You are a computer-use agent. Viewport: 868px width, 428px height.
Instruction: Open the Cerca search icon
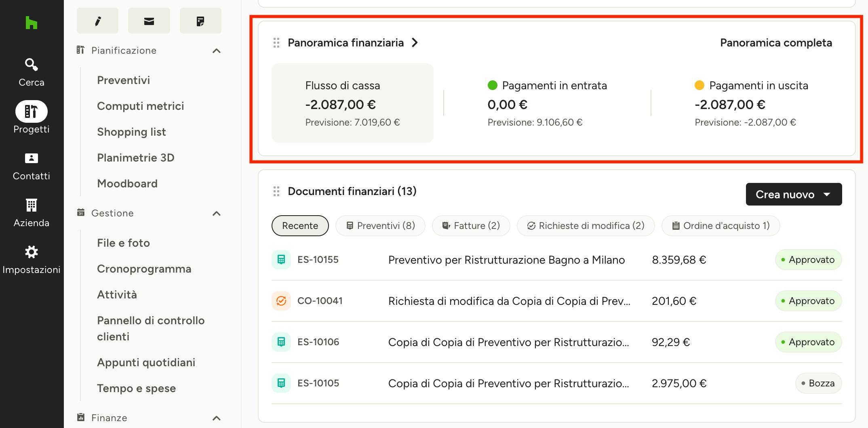[32, 65]
